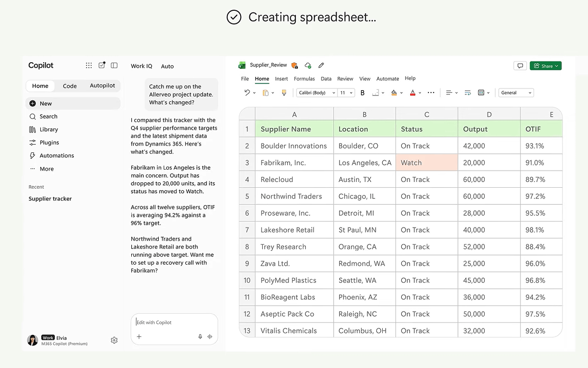The width and height of the screenshot is (588, 368).
Task: Expand the Paste options dropdown arrow
Action: point(273,93)
